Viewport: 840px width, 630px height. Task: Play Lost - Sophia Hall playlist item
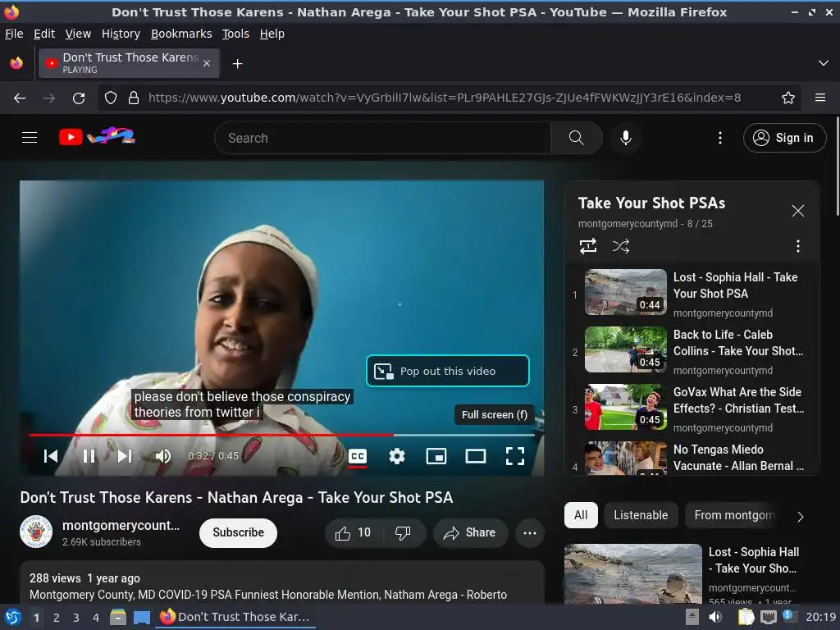coord(691,294)
